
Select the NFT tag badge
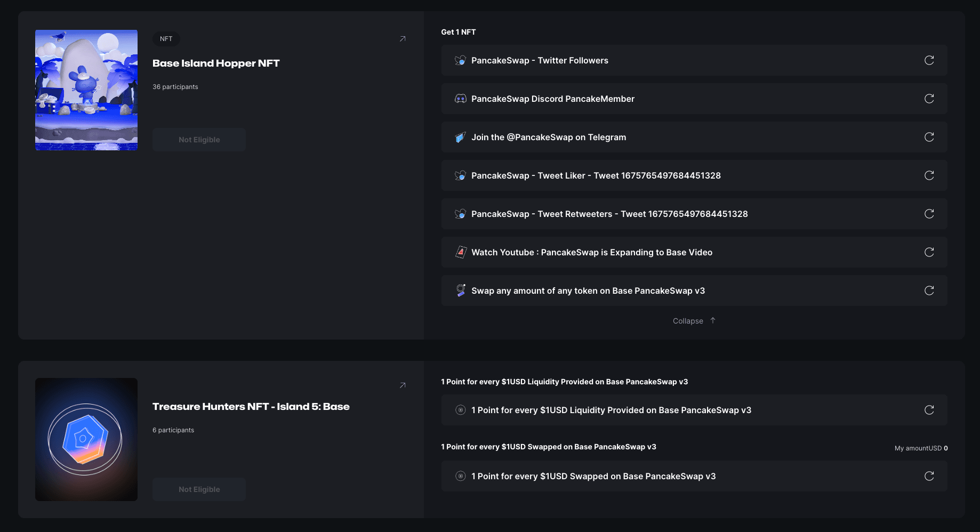pos(166,39)
